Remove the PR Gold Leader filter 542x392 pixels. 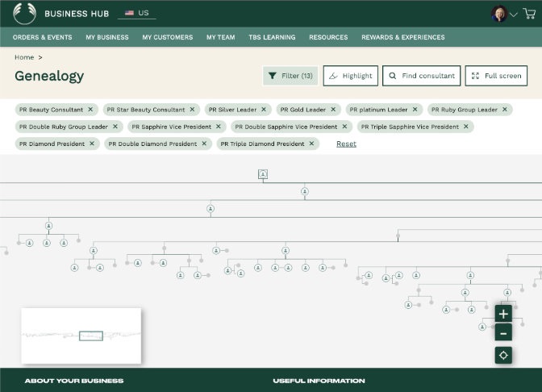click(333, 109)
